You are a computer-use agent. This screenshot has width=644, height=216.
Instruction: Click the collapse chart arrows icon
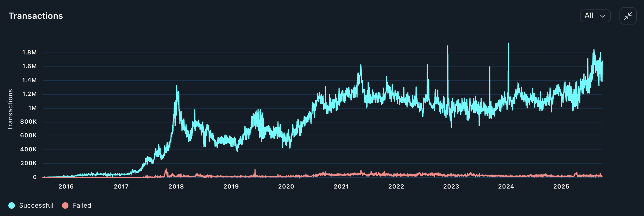(x=628, y=16)
